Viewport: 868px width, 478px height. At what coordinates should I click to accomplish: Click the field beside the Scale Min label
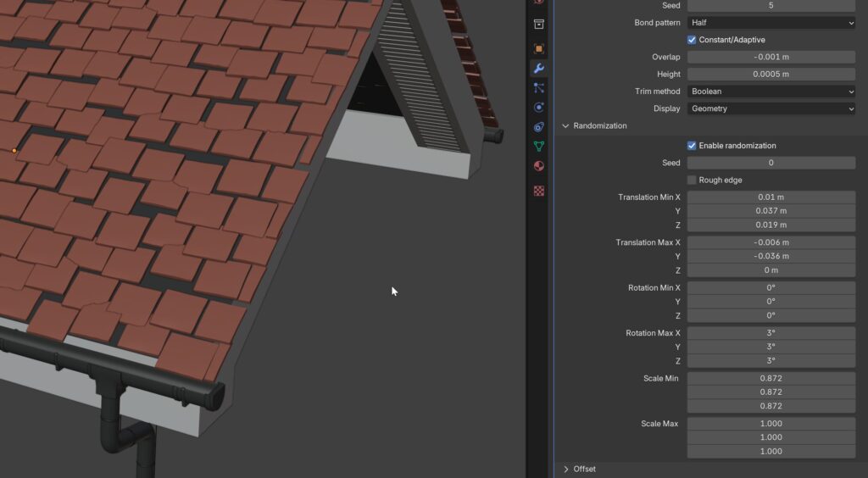pos(771,378)
